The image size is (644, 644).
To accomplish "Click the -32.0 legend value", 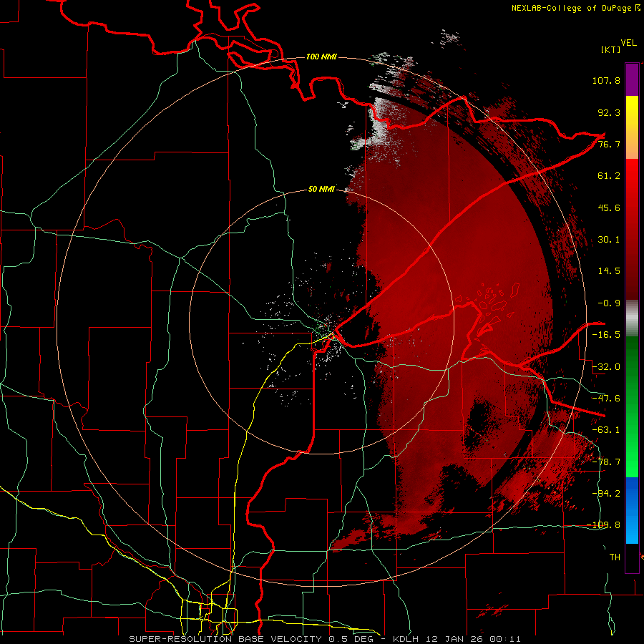I will (x=606, y=367).
